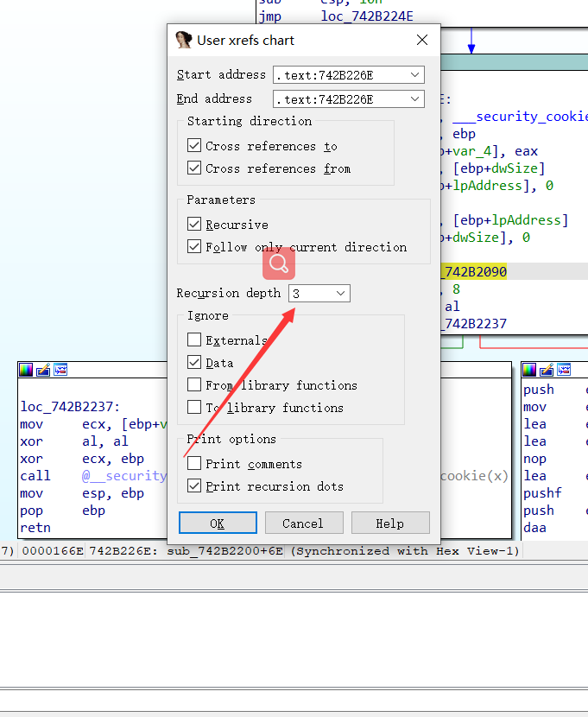This screenshot has width=588, height=717.
Task: Click the IDA icon in the dialog title
Action: [184, 40]
